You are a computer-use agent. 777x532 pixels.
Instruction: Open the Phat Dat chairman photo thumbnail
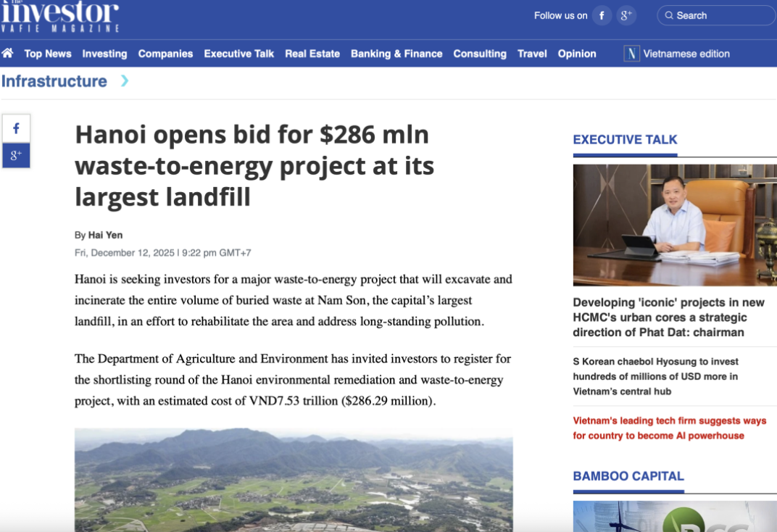[x=674, y=225]
